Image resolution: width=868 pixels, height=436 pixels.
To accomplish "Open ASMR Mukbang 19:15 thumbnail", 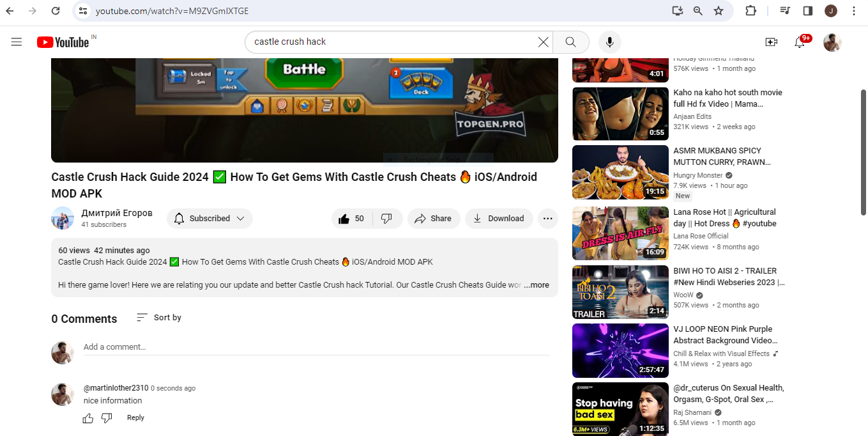I will (x=620, y=173).
